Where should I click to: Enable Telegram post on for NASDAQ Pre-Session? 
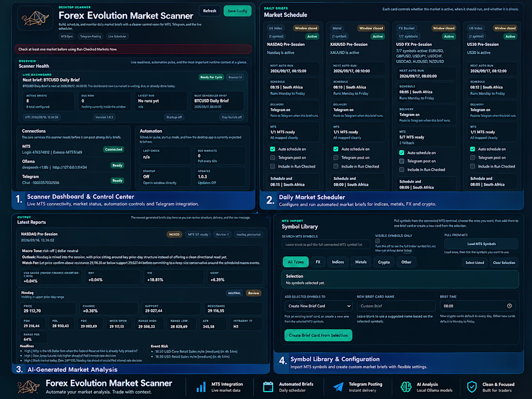tap(272, 158)
